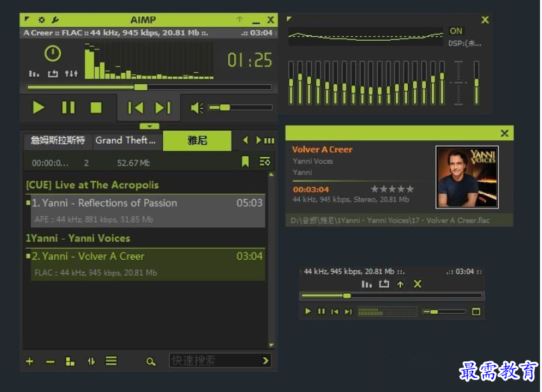The image size is (542, 392).
Task: Open the AIMP main menu corner arrow
Action: pos(27,19)
